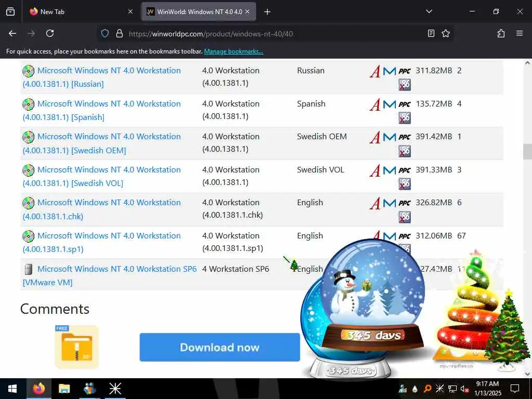Open a new tab with plus button
The width and height of the screenshot is (532, 399).
(267, 12)
